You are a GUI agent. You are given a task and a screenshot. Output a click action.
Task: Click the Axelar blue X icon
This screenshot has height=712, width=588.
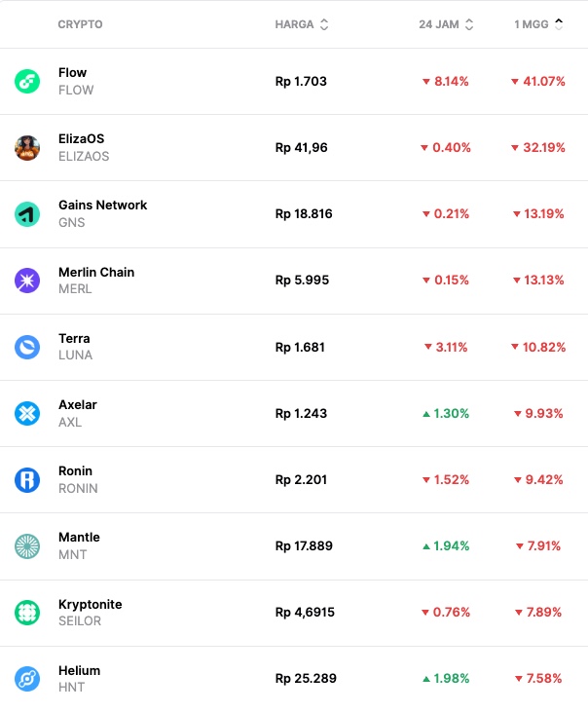pos(27,413)
